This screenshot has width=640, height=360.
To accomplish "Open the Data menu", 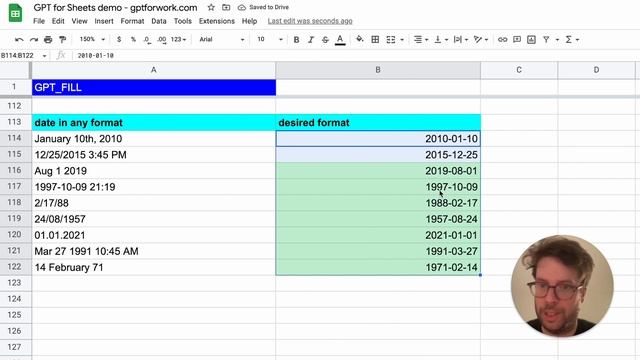I will pyautogui.click(x=158, y=21).
